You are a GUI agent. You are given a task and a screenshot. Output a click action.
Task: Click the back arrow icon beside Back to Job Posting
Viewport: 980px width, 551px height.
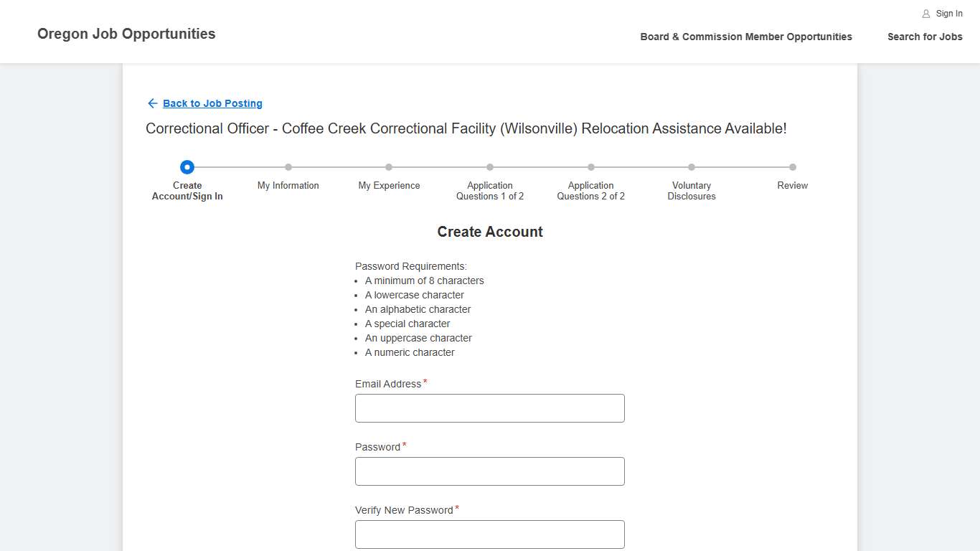coord(152,103)
